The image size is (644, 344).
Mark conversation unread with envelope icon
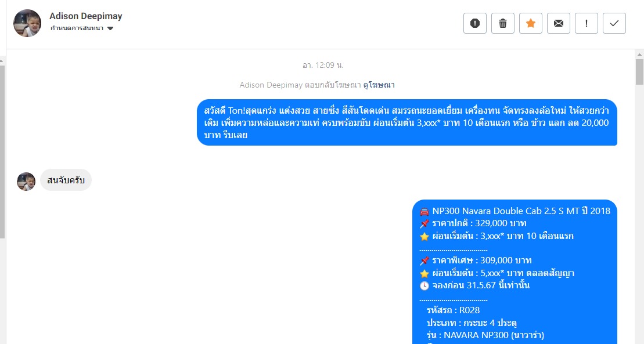tap(559, 23)
